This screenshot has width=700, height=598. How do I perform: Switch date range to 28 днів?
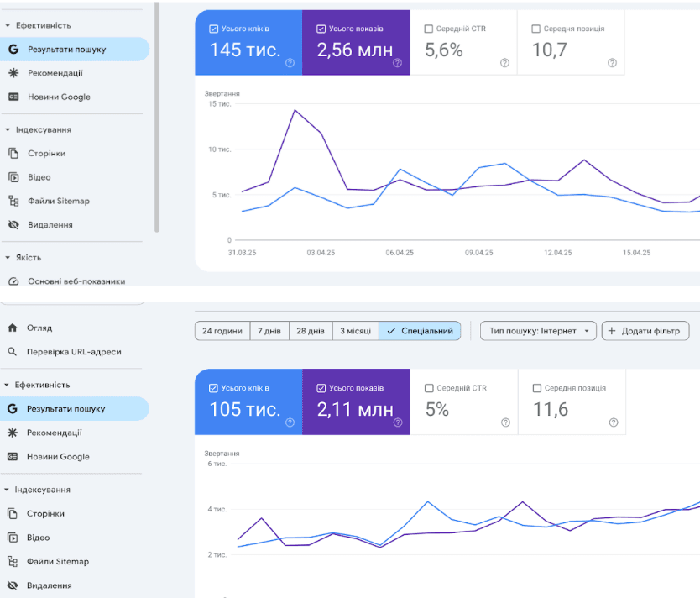click(x=310, y=331)
